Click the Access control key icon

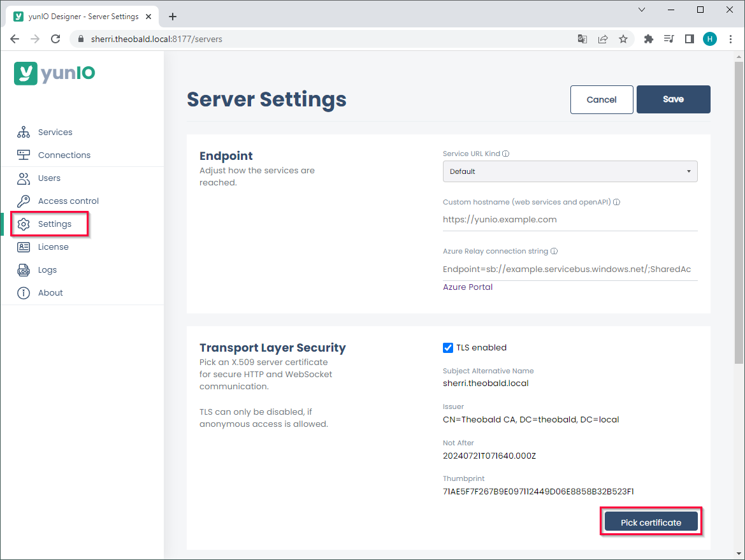pos(24,201)
